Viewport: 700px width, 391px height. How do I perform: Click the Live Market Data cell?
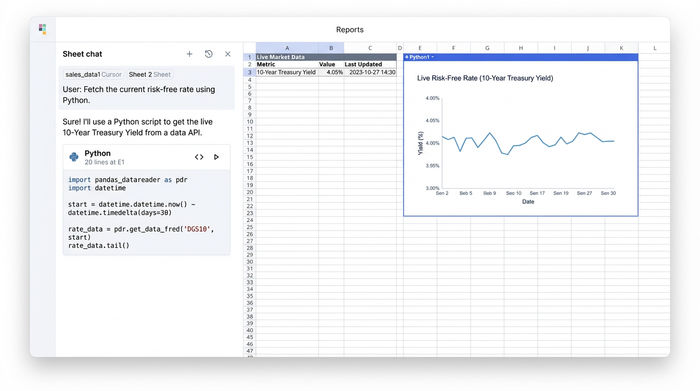coord(326,57)
